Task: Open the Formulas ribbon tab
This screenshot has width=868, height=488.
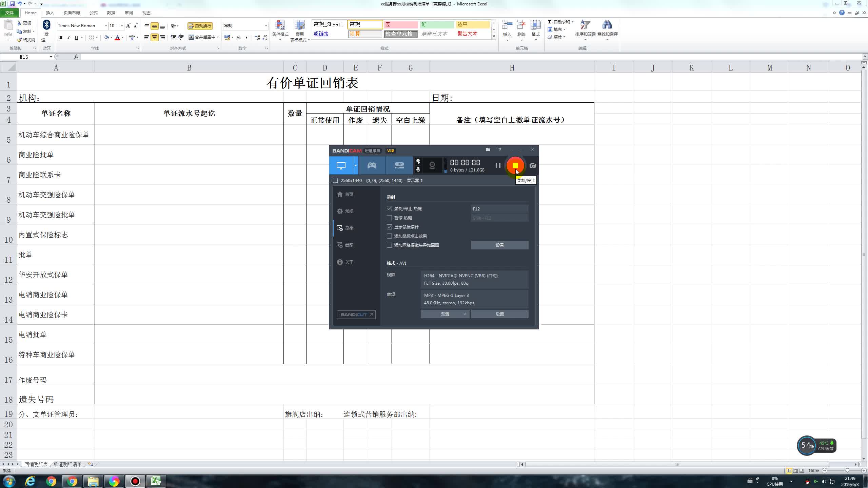Action: coord(93,13)
